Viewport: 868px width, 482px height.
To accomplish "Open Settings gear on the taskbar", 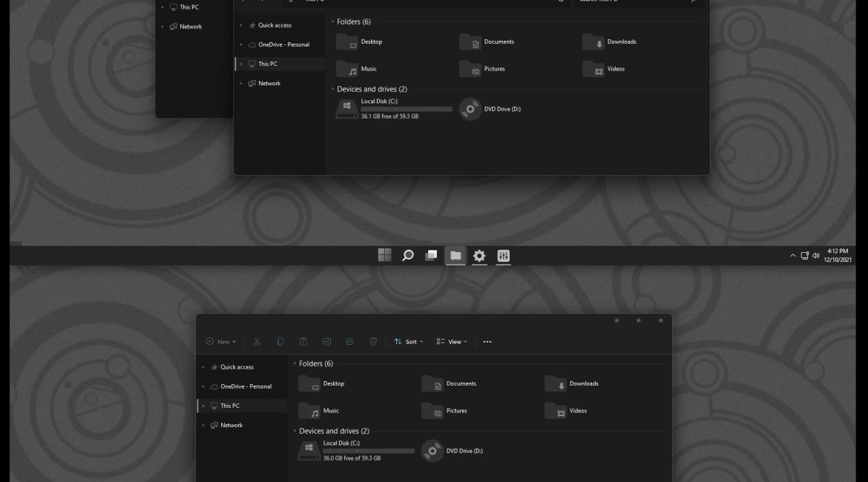I will [x=479, y=255].
